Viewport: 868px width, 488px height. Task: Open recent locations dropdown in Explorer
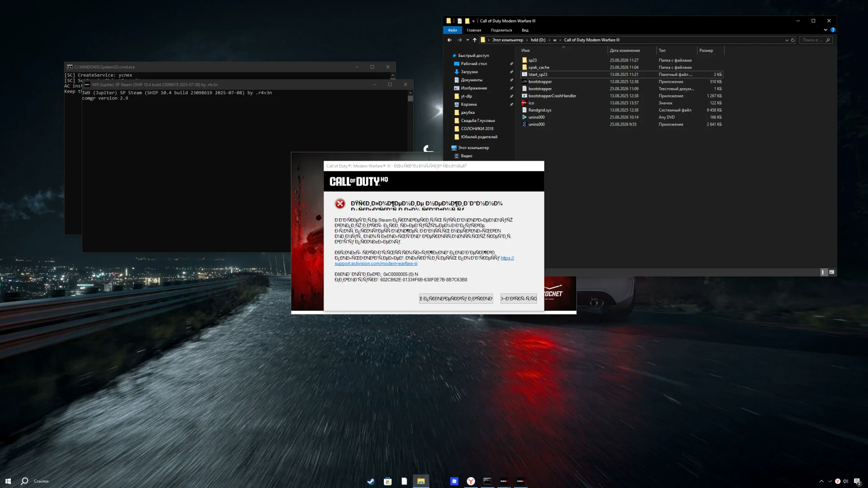point(467,40)
